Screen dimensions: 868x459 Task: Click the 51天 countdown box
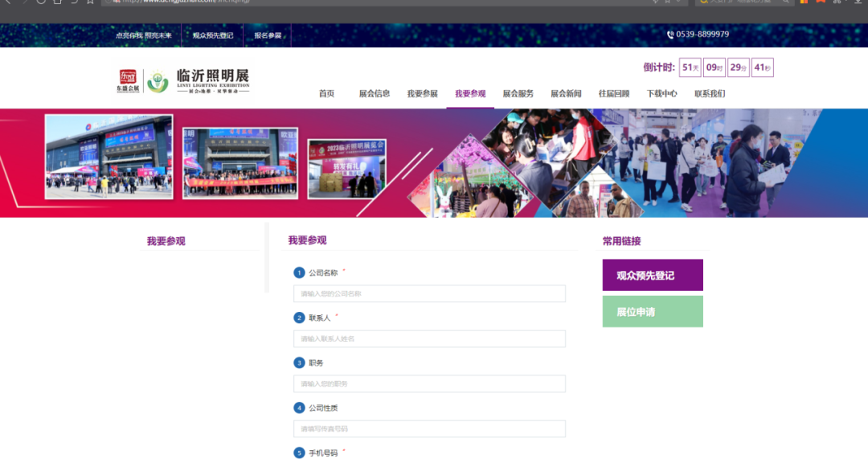(x=690, y=68)
